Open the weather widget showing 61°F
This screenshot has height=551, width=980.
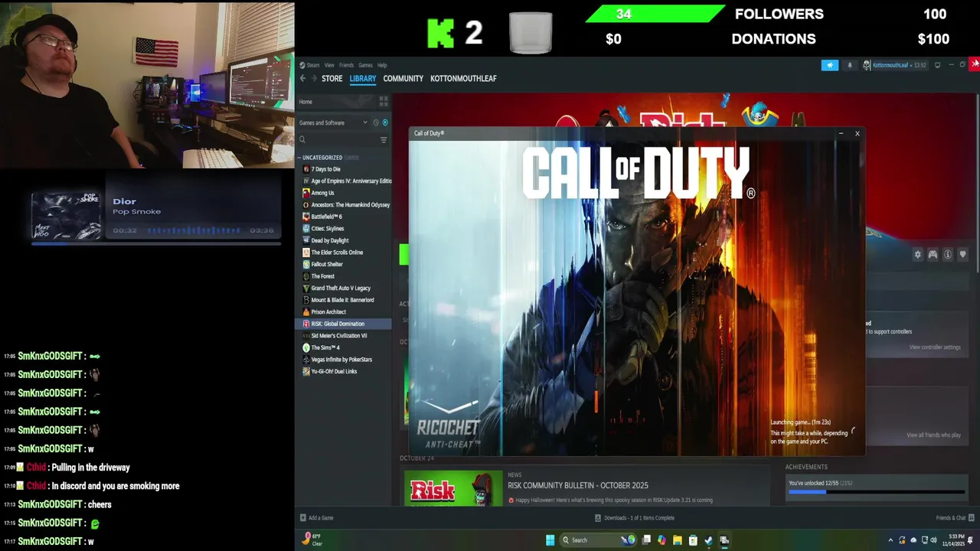pos(312,540)
